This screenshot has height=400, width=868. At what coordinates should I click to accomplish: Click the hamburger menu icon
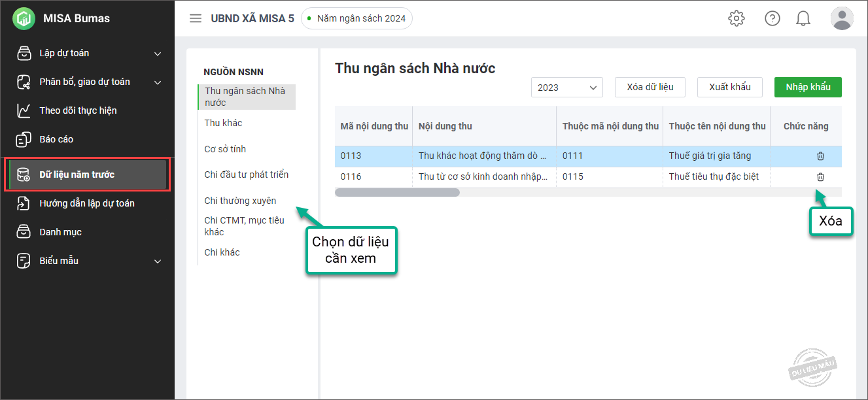coord(195,18)
